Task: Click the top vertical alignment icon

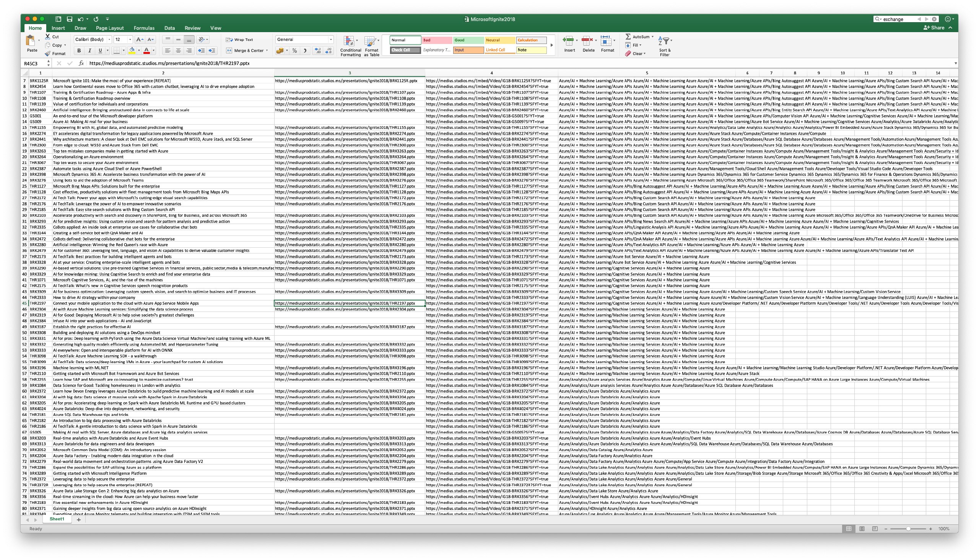Action: pyautogui.click(x=168, y=39)
